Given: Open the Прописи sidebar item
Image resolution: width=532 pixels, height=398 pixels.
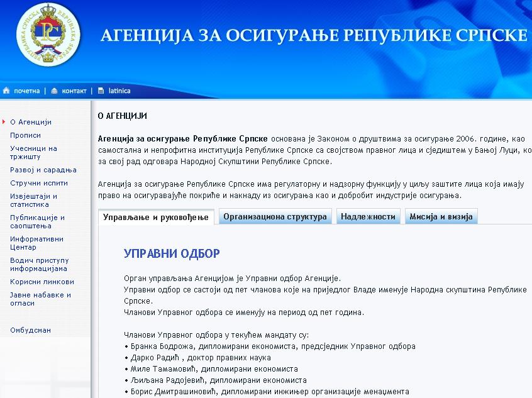Looking at the screenshot, I should pyautogui.click(x=25, y=135).
